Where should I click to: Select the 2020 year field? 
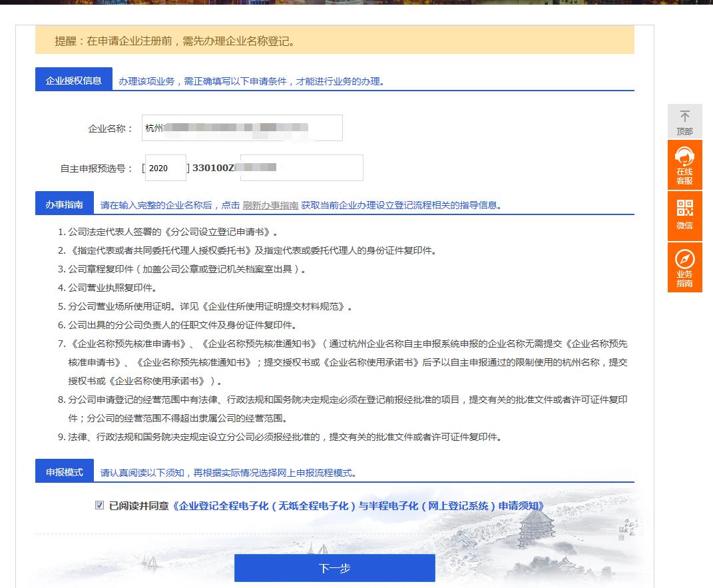click(165, 168)
